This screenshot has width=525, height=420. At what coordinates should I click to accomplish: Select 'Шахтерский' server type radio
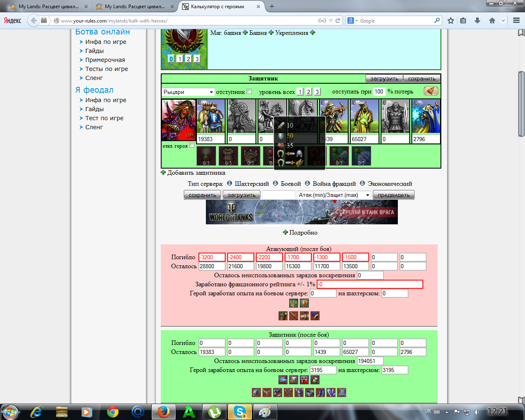click(x=230, y=183)
